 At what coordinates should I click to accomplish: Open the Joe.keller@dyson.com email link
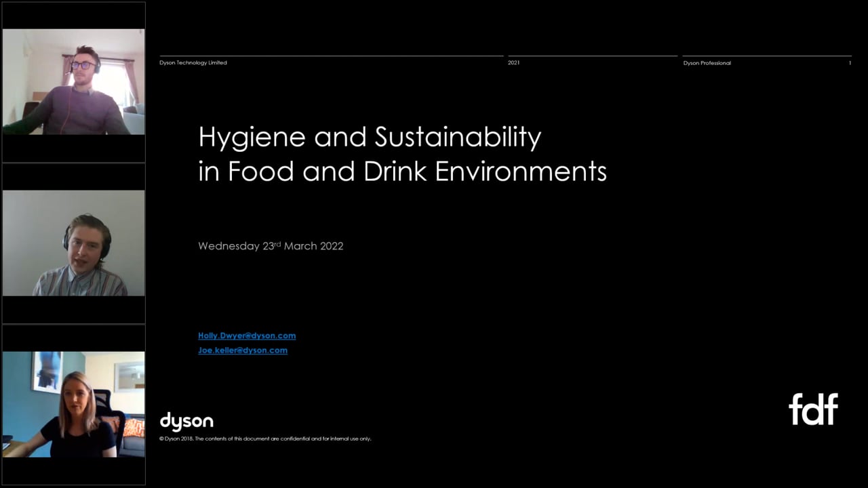point(243,350)
